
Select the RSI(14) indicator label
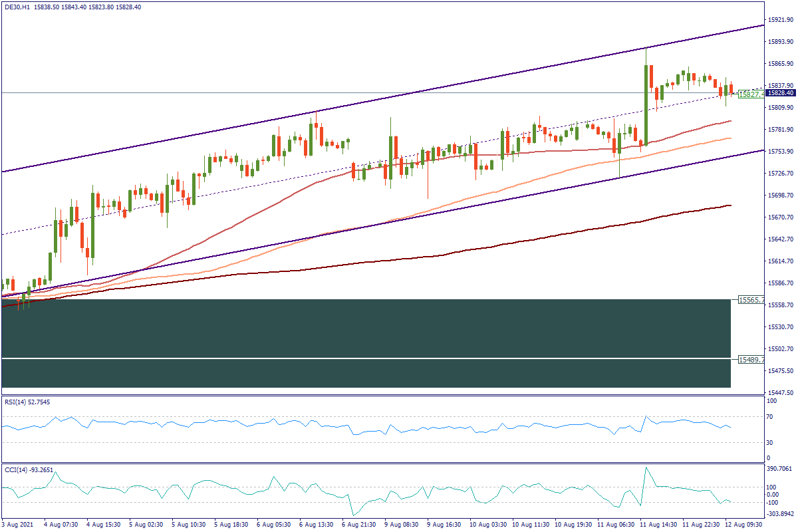(27, 402)
